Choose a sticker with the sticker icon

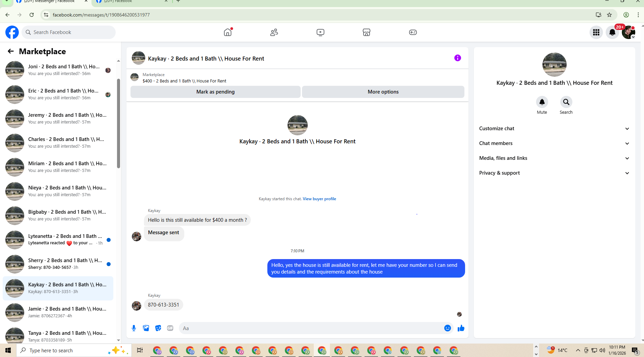click(158, 328)
